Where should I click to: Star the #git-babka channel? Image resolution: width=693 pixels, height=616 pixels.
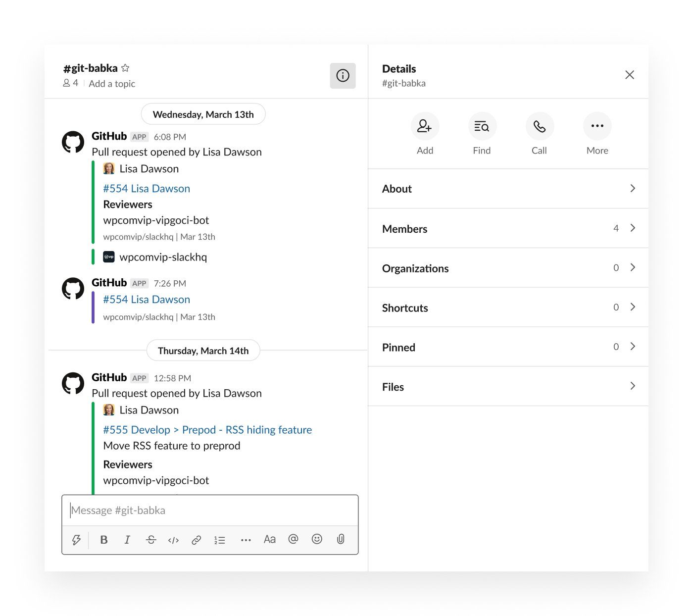(125, 68)
